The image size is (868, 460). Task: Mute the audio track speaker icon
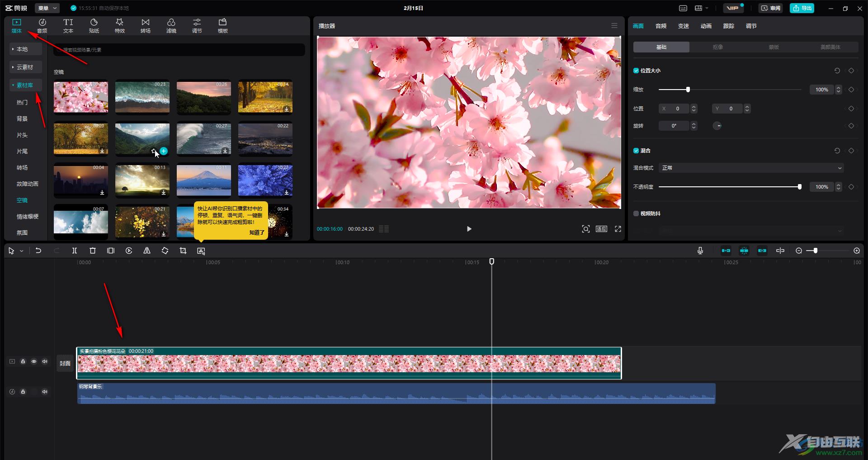pyautogui.click(x=45, y=392)
